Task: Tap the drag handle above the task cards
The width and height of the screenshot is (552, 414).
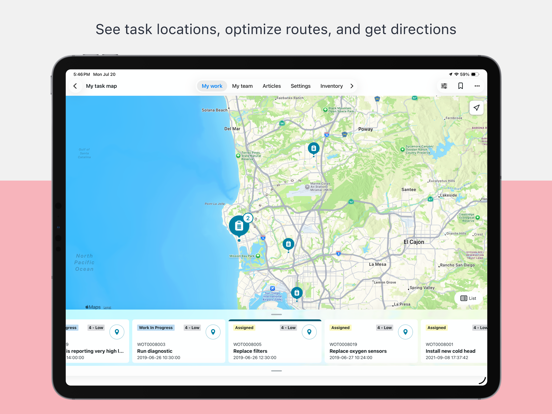Action: click(x=276, y=314)
